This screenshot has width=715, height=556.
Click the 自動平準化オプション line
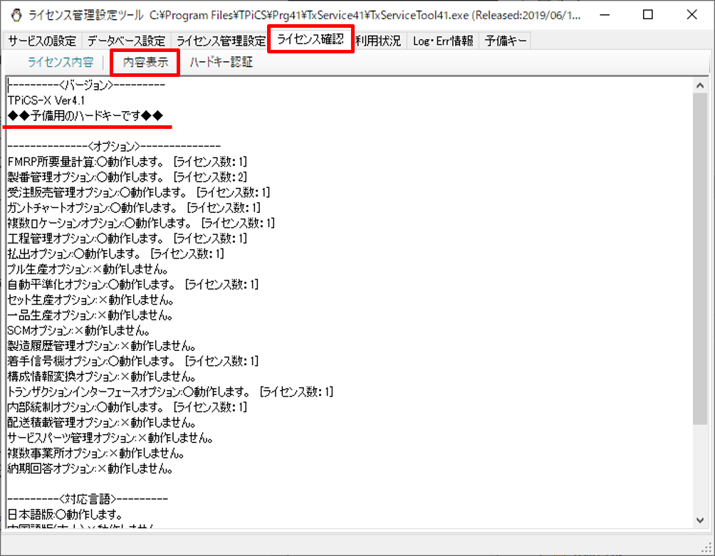click(x=133, y=285)
